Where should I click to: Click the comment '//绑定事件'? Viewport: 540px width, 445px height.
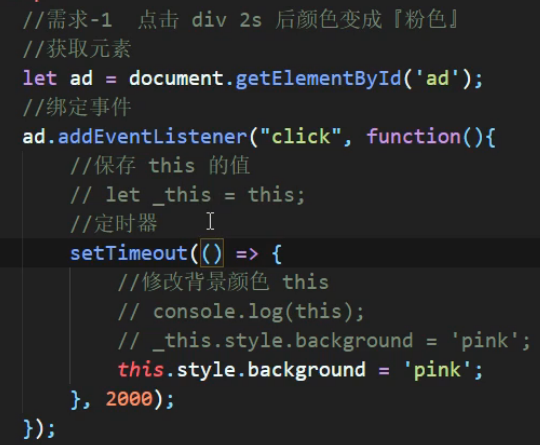(x=77, y=107)
